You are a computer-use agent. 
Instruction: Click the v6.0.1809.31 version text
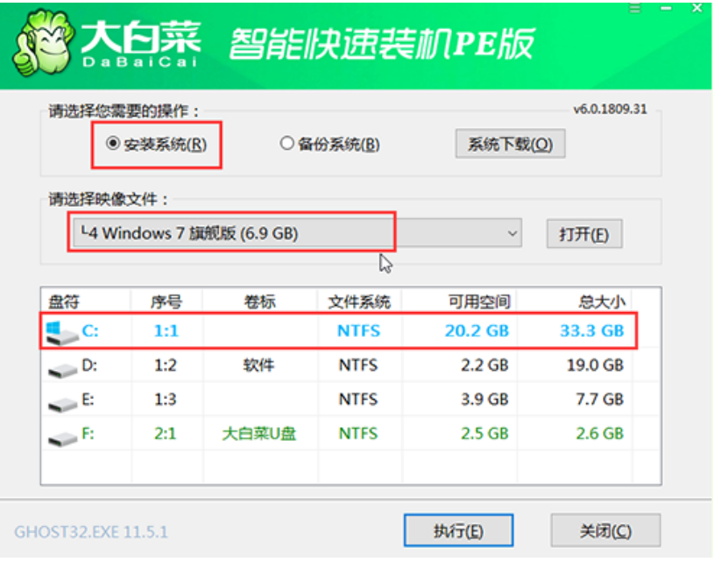(x=610, y=110)
